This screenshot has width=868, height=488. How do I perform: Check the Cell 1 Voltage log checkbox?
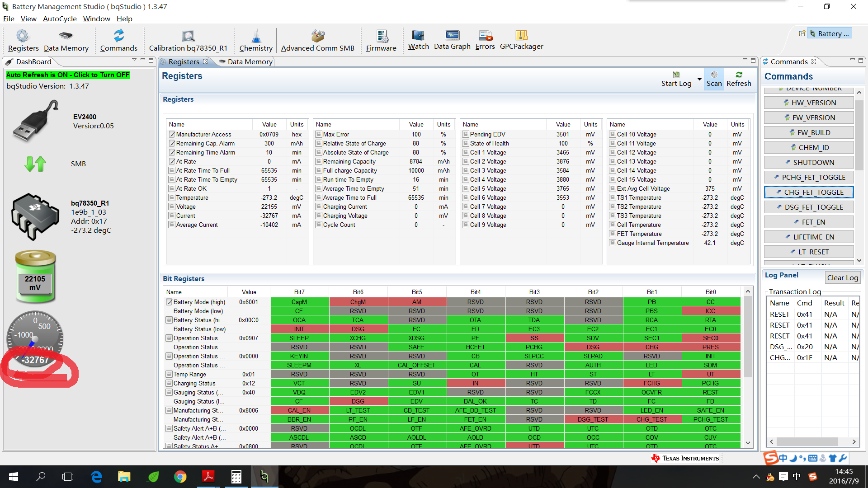[466, 152]
